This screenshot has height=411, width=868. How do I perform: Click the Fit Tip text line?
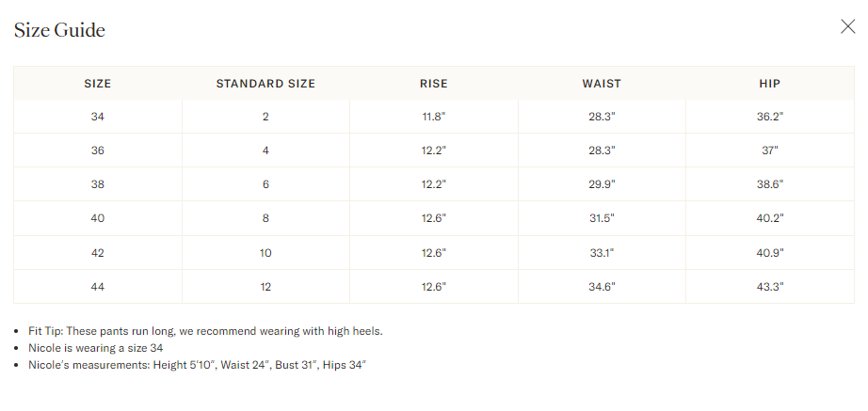[x=205, y=331]
